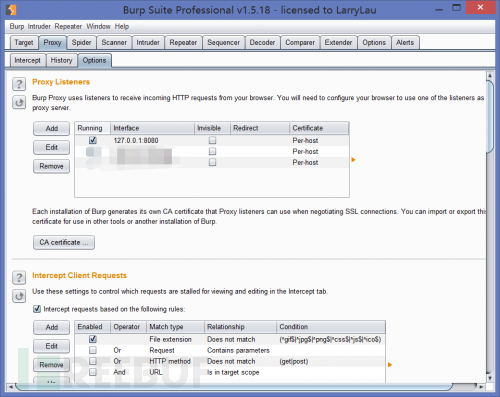The width and height of the screenshot is (500, 397).
Task: Switch to the Sequencer tab
Action: tap(223, 43)
